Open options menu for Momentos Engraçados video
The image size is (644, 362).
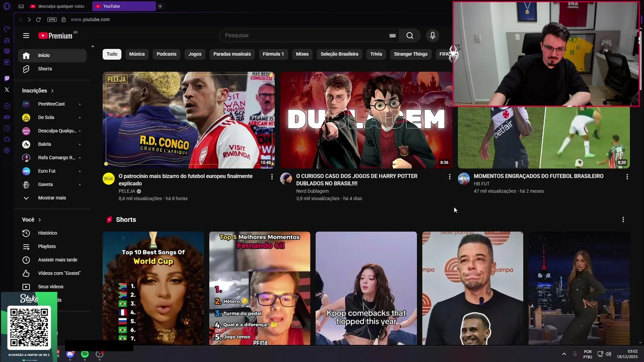click(x=627, y=177)
